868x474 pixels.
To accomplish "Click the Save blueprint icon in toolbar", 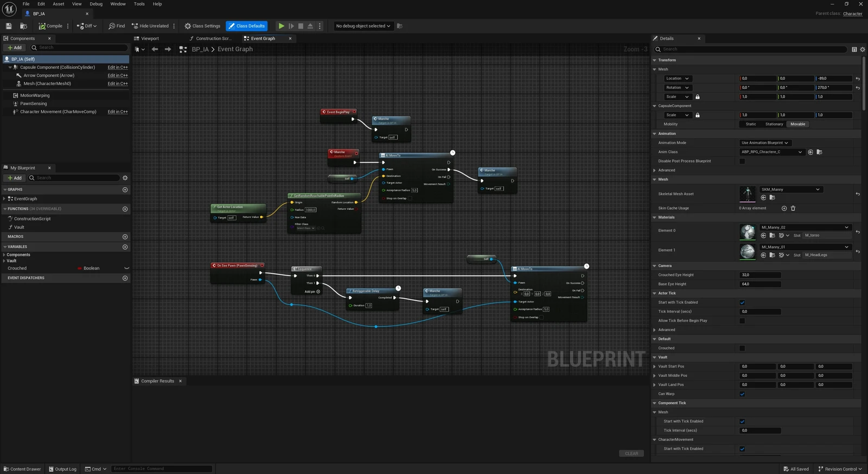I will coord(9,26).
